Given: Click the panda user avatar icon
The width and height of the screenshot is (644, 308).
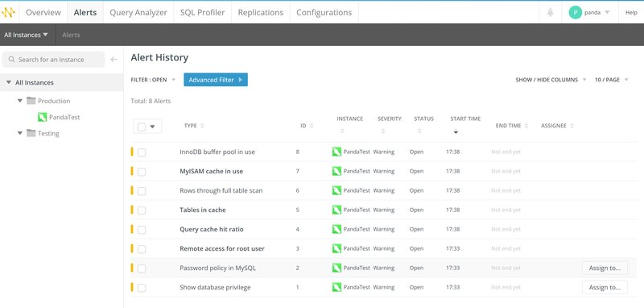Looking at the screenshot, I should [x=576, y=12].
